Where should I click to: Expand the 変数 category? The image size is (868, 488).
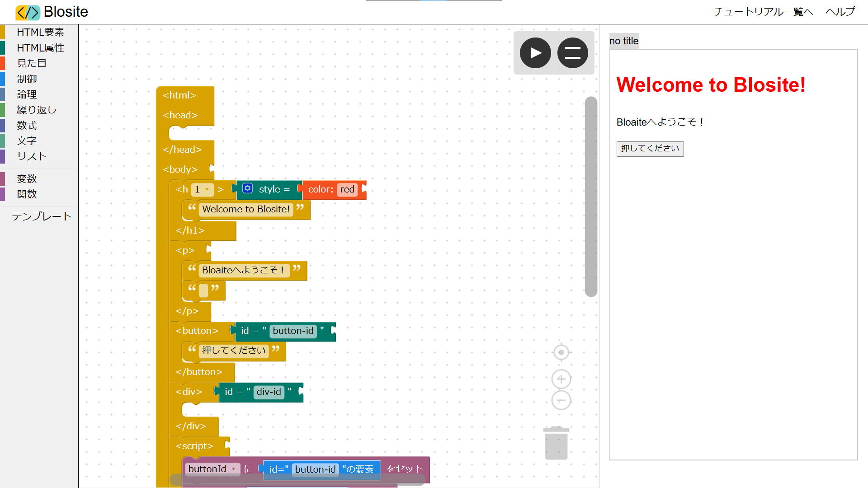click(27, 178)
